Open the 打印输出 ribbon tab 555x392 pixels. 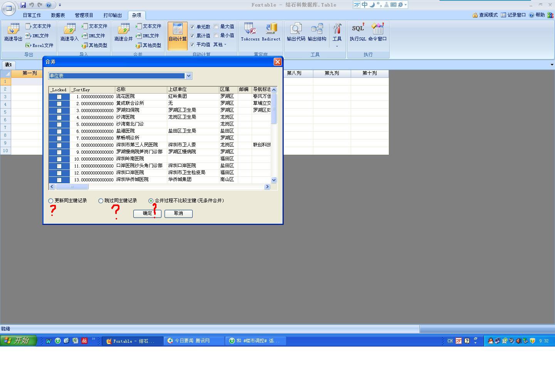(x=113, y=15)
